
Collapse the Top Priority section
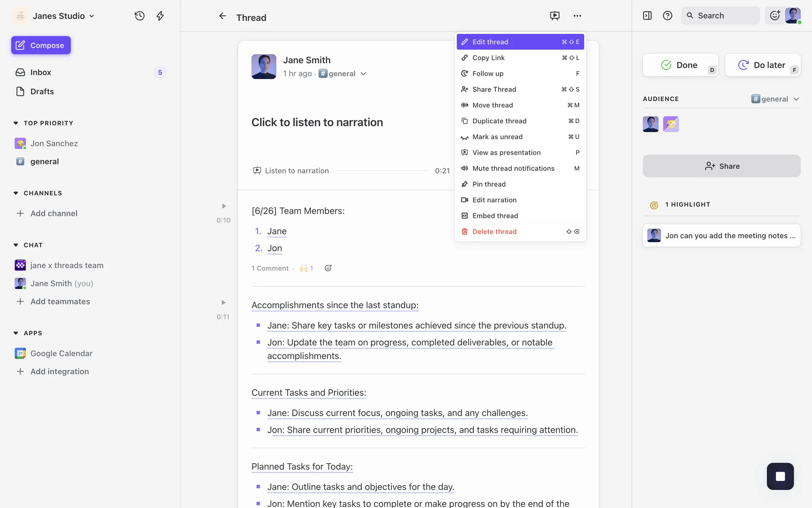click(16, 123)
